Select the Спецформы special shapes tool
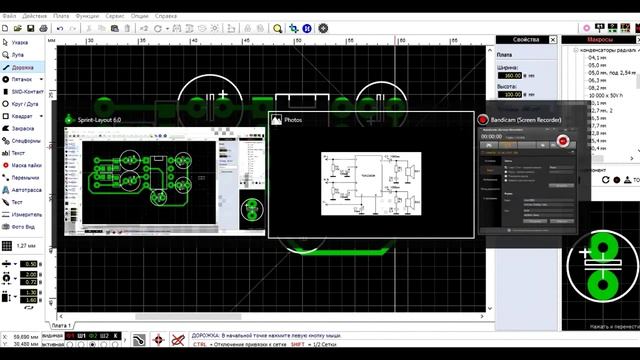The width and height of the screenshot is (640, 360). pyautogui.click(x=21, y=141)
